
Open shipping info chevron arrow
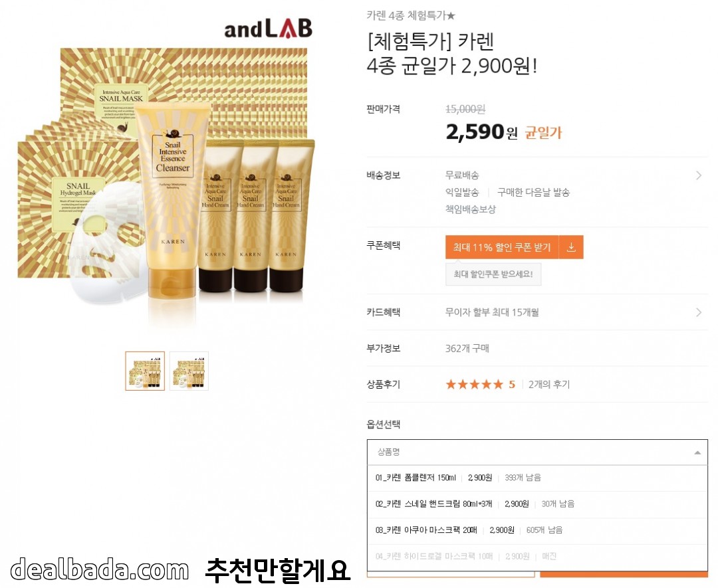[699, 175]
